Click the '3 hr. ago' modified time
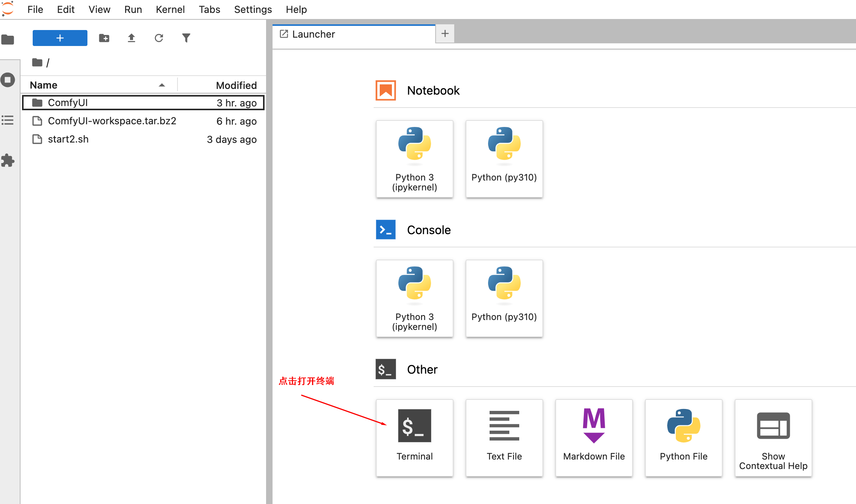Screen dimensions: 856x504 click(237, 103)
